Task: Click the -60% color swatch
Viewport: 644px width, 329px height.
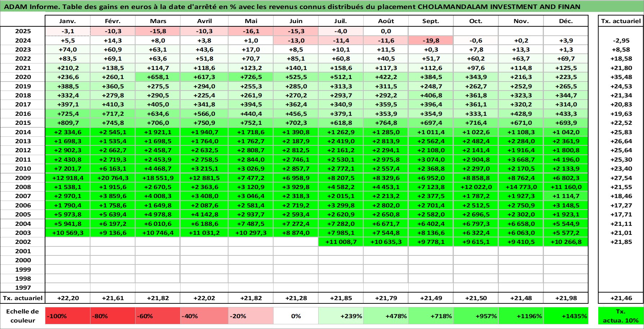Action: (158, 316)
